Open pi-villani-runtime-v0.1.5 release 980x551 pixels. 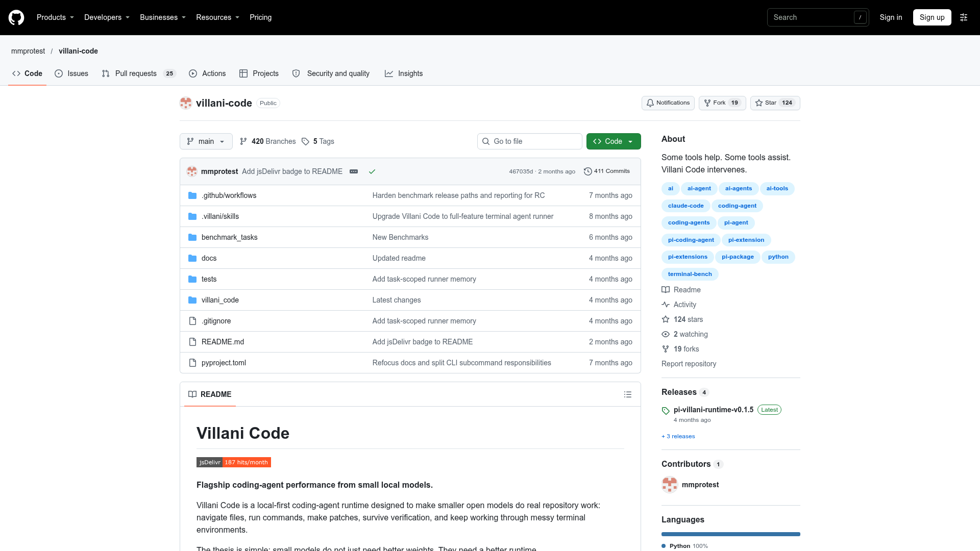pos(714,410)
